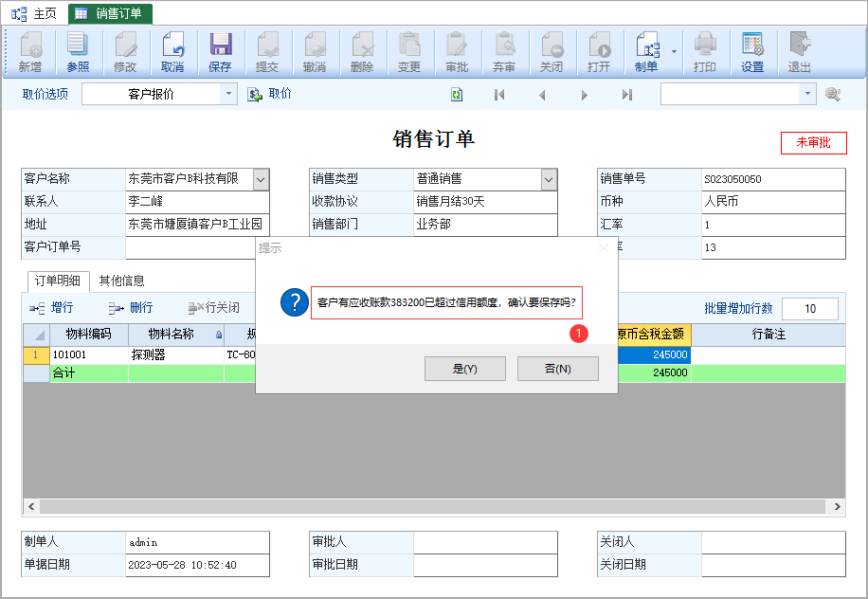This screenshot has height=599, width=868.
Task: Click the 探测器 material name cell
Action: coord(176,354)
